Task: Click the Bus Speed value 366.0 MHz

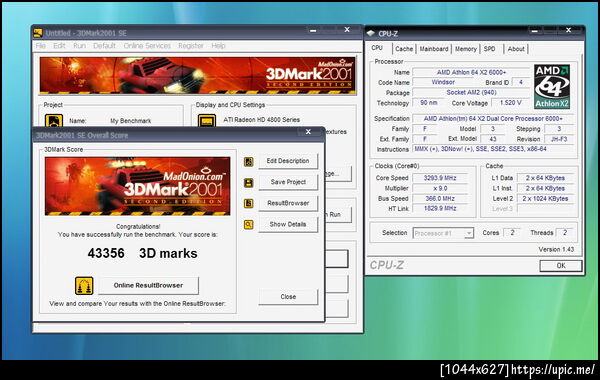Action: click(x=440, y=199)
